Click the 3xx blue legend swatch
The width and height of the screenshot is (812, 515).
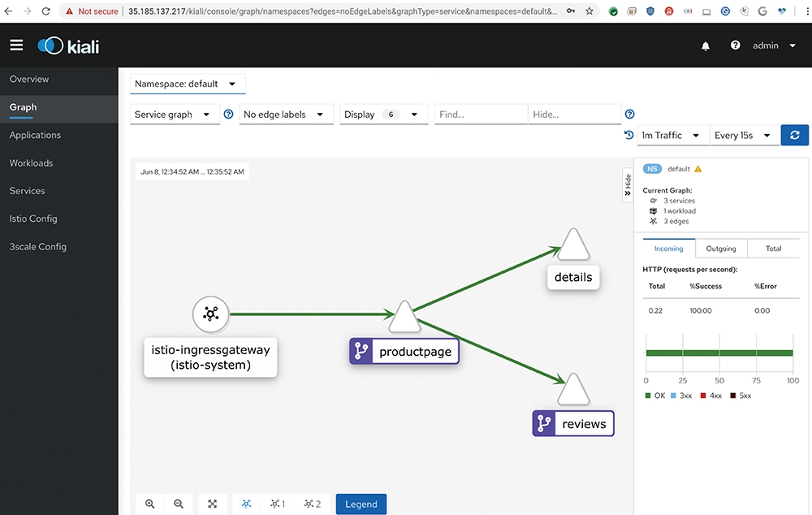pyautogui.click(x=673, y=396)
